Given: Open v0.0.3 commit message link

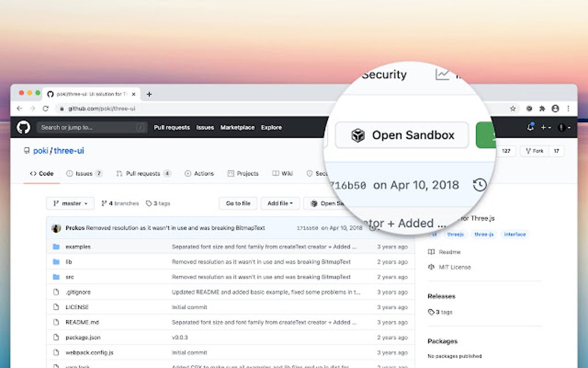Looking at the screenshot, I should (x=180, y=337).
